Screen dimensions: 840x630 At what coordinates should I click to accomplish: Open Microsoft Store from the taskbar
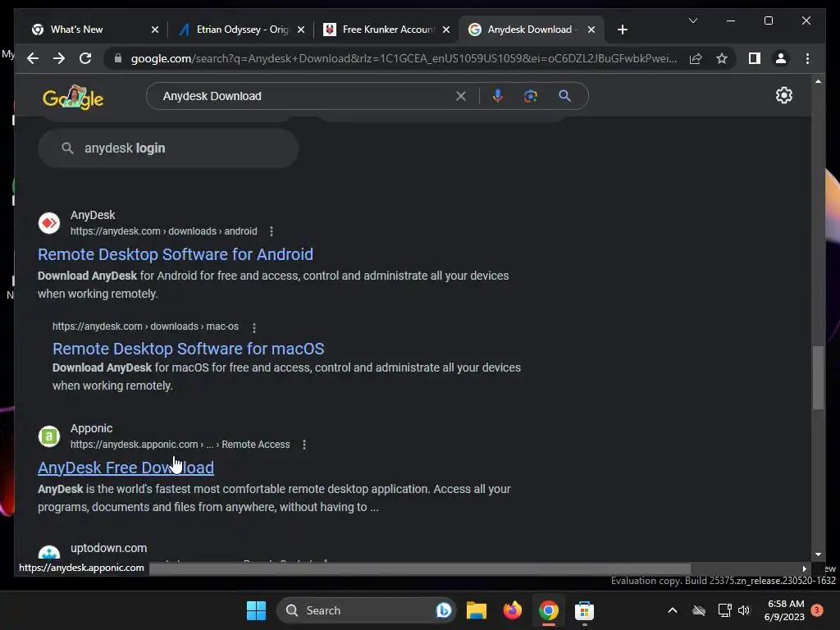click(584, 610)
